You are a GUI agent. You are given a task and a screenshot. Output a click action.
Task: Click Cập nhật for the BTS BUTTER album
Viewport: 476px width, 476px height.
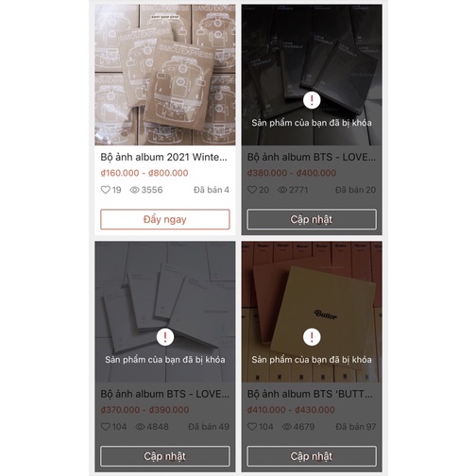312,456
